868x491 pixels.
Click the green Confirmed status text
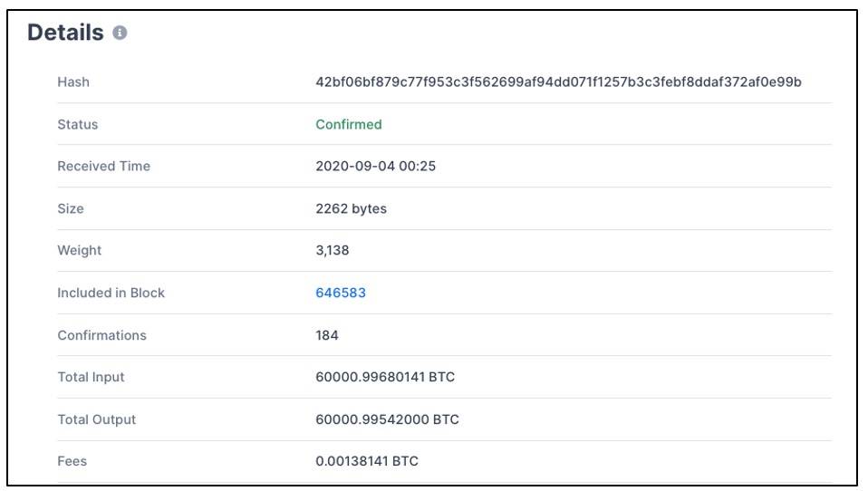tap(349, 124)
